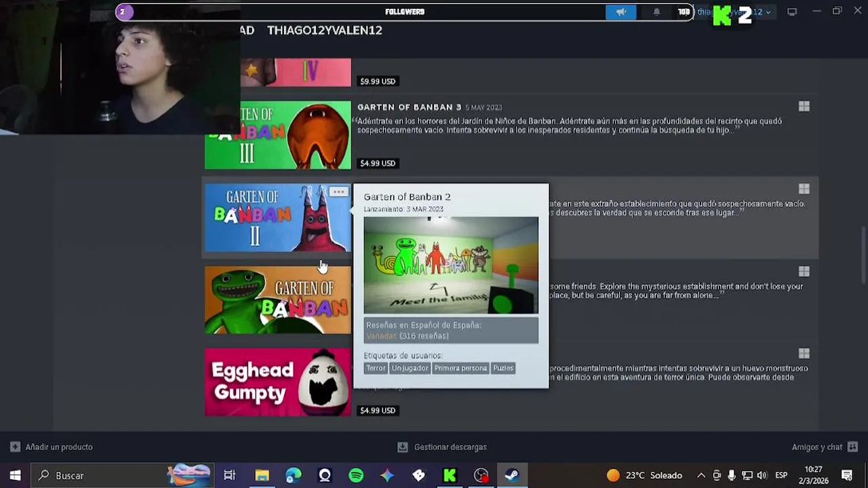The height and width of the screenshot is (488, 868).
Task: Open File Explorer from the taskbar
Action: [x=262, y=476]
